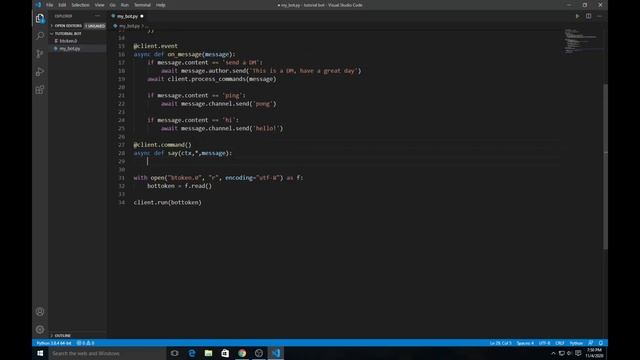Place cursor on line 27 @client.command()
This screenshot has width=640, height=360.
coord(162,145)
